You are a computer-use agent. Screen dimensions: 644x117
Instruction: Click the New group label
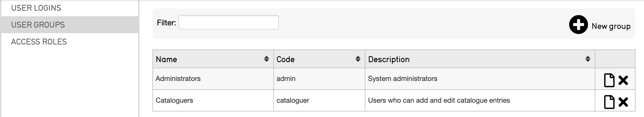click(611, 26)
